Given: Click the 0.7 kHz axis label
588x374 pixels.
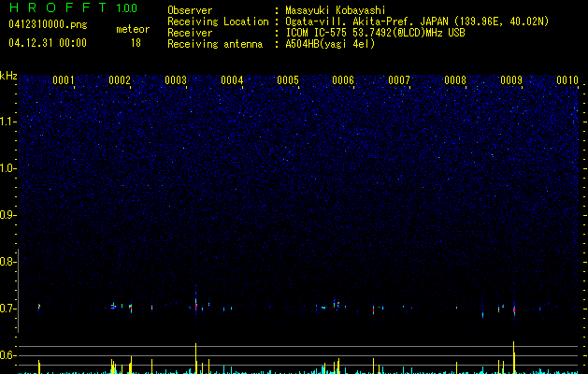Looking at the screenshot, I should [x=7, y=309].
